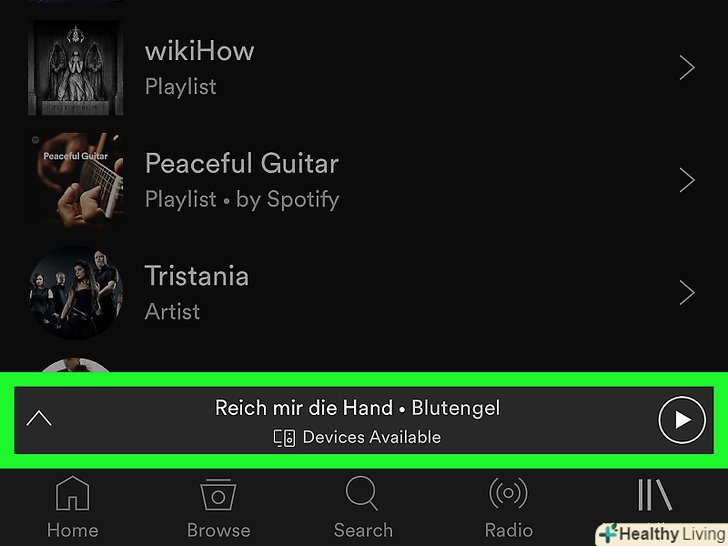This screenshot has height=546, width=728.
Task: Tap the Devices Available speaker icon
Action: pyautogui.click(x=284, y=438)
